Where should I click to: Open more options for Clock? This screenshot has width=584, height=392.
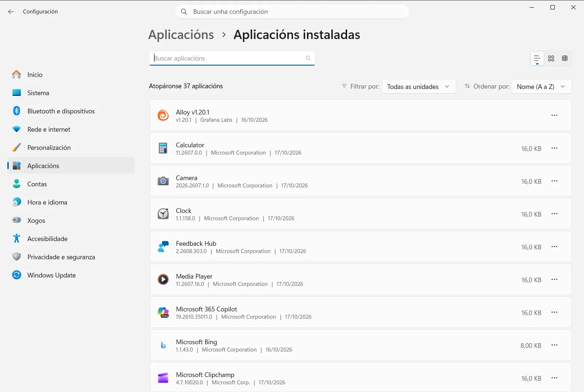tap(554, 214)
